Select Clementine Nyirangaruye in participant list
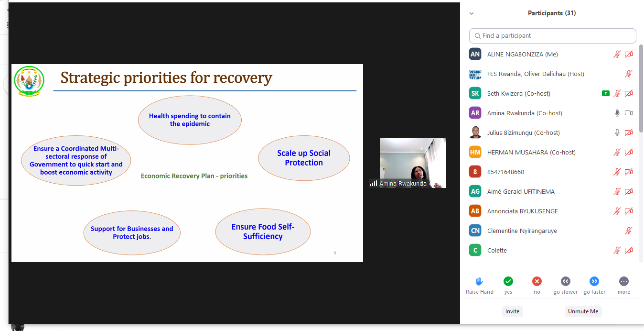The height and width of the screenshot is (331, 644). coord(522,231)
